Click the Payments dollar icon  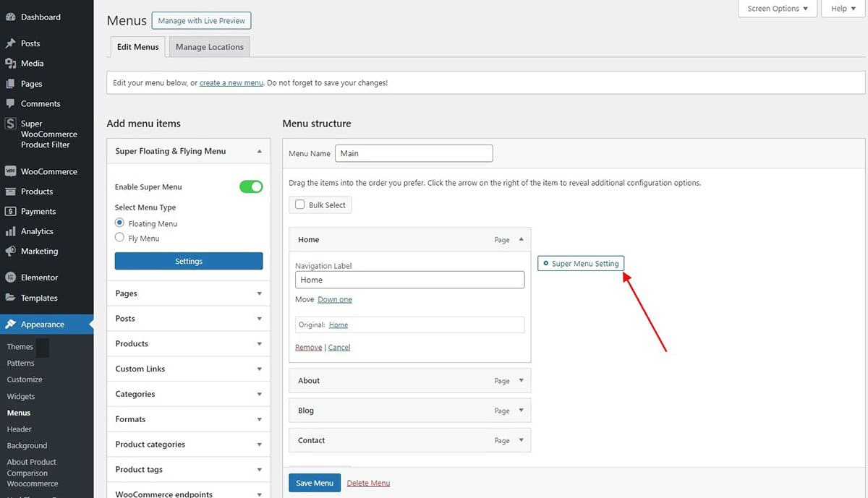[10, 211]
